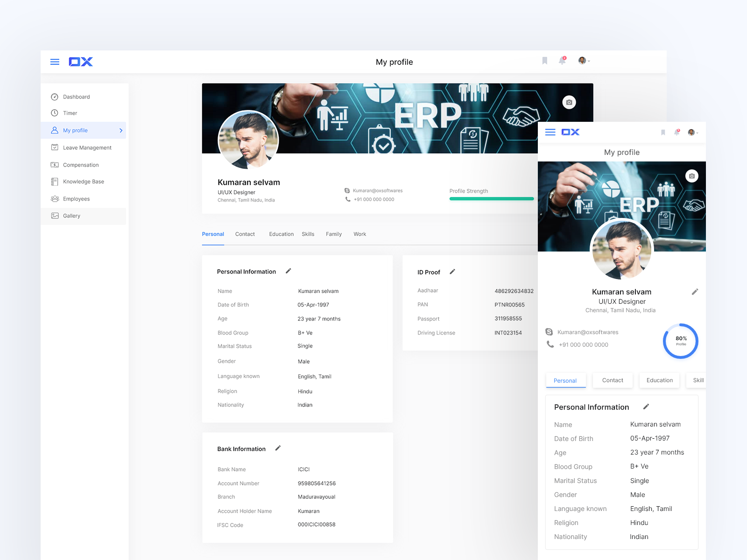This screenshot has height=560, width=747.
Task: Click the +91 000 000 0000 number on desktop
Action: pyautogui.click(x=374, y=199)
